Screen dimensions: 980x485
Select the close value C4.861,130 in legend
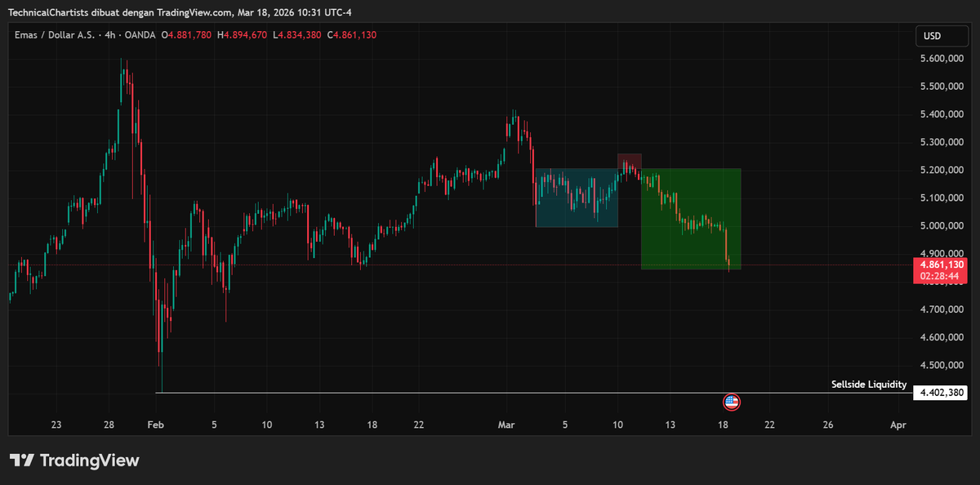(352, 35)
